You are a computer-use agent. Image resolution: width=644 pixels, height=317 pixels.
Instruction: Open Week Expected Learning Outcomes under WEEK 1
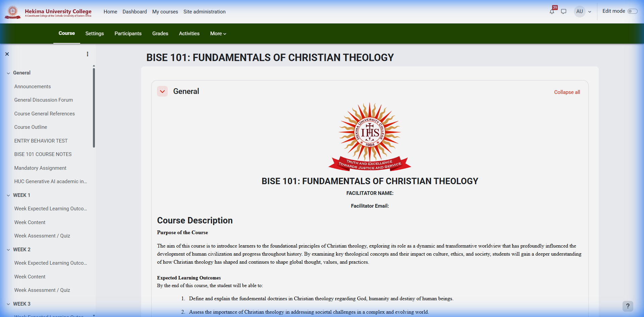tap(51, 209)
